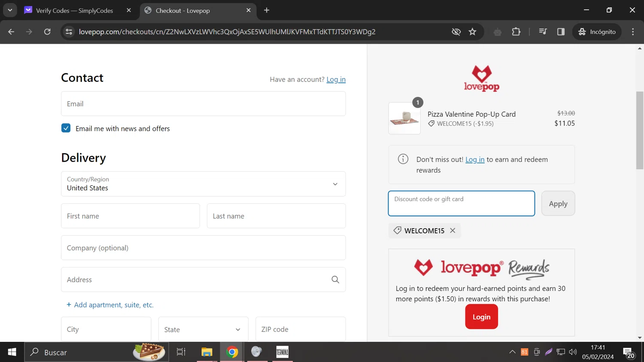Click the First name field

(x=131, y=216)
